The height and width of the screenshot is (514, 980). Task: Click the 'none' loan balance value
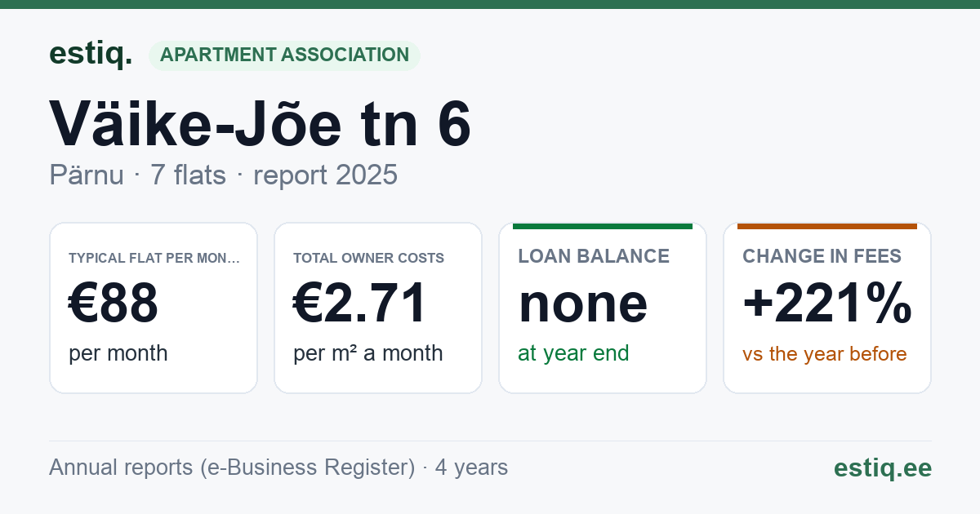[x=583, y=303]
